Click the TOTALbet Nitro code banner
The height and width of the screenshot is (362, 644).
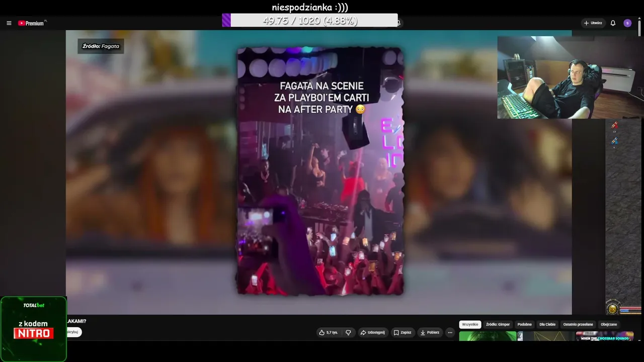pyautogui.click(x=34, y=329)
